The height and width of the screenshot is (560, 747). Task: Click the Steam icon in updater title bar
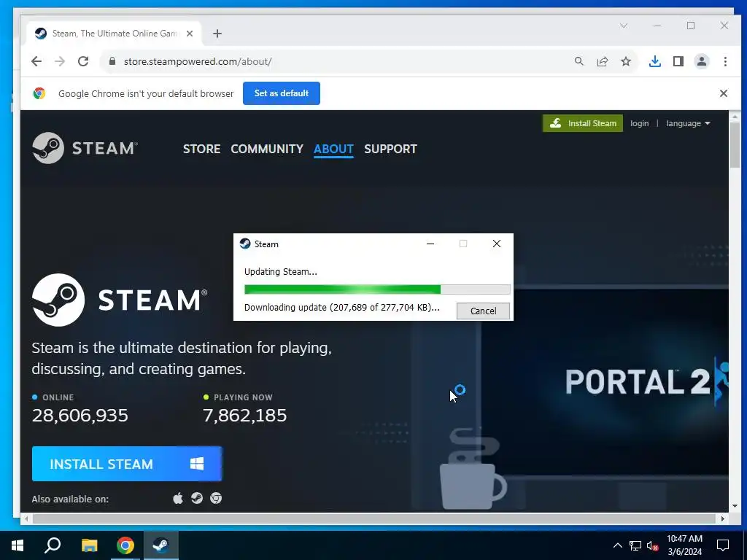tap(245, 244)
